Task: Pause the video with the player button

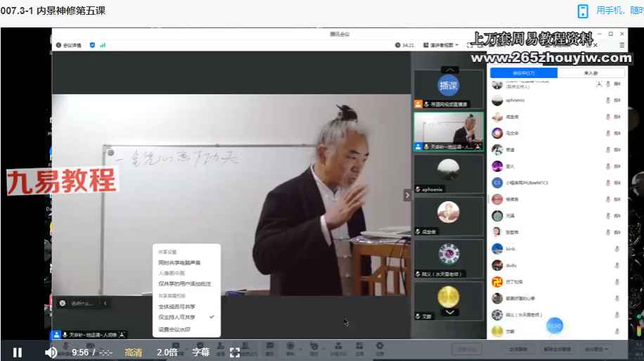Action: tap(18, 353)
